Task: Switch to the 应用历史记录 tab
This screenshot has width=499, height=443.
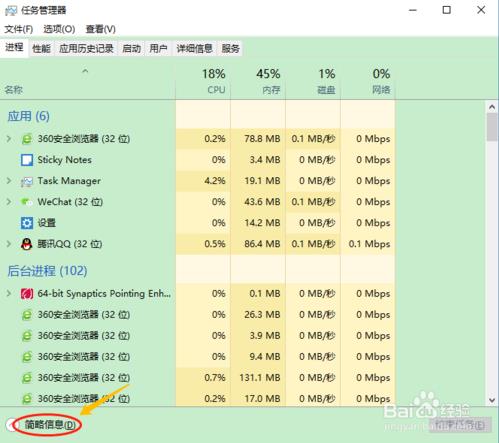Action: [86, 49]
